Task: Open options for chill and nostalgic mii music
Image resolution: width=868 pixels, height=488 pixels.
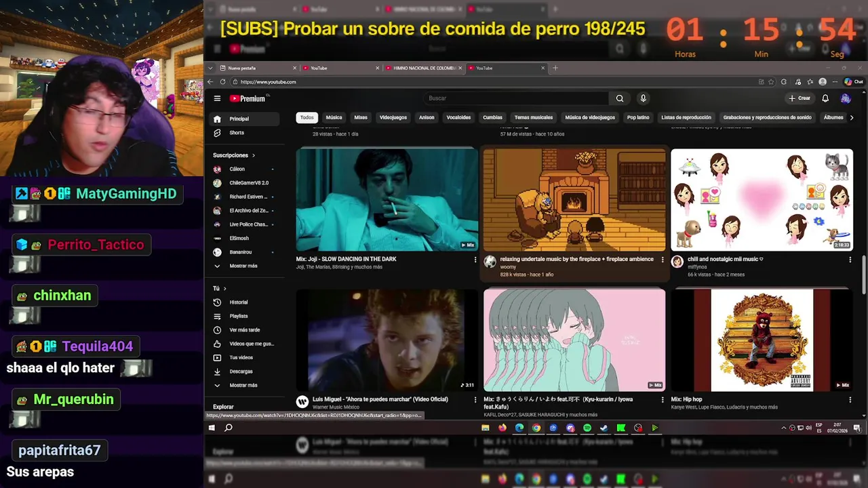Action: point(850,260)
